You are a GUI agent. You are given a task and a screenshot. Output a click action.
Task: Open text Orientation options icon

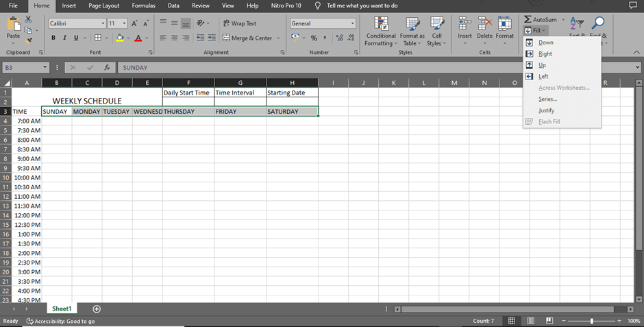click(x=201, y=23)
